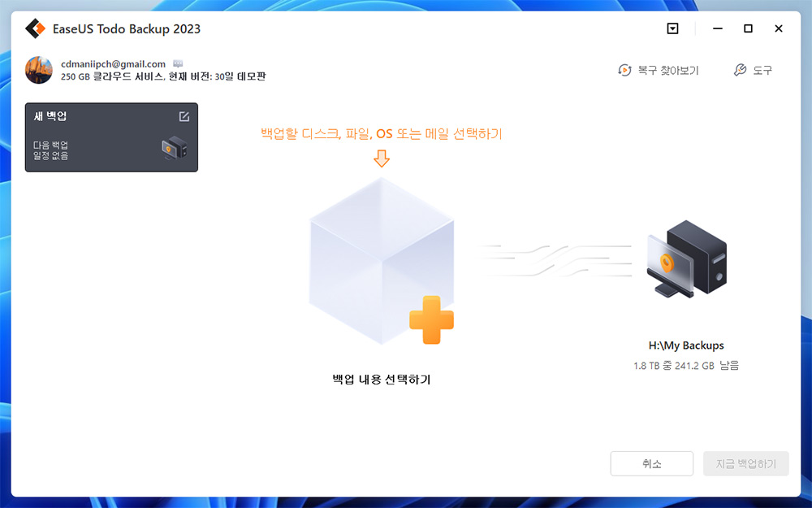812x508 pixels.
Task: Open the message icon beside the email address
Action: 178,63
